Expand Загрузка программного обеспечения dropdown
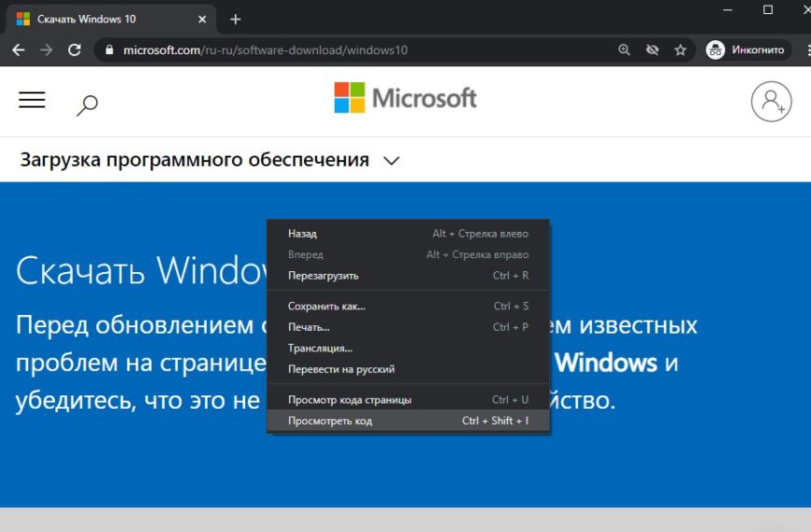Viewport: 811px width, 532px height. 210,159
